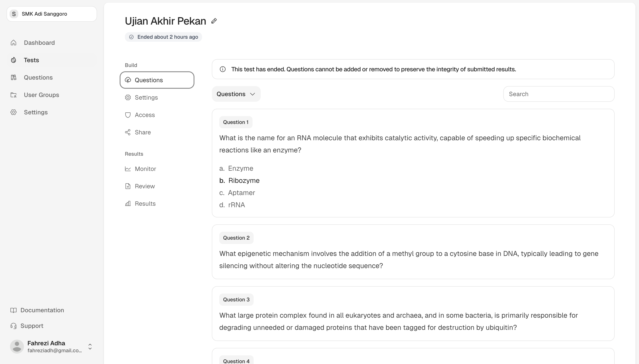Expand the Fahrezi Adha account menu
Image resolution: width=639 pixels, height=364 pixels.
[90, 347]
